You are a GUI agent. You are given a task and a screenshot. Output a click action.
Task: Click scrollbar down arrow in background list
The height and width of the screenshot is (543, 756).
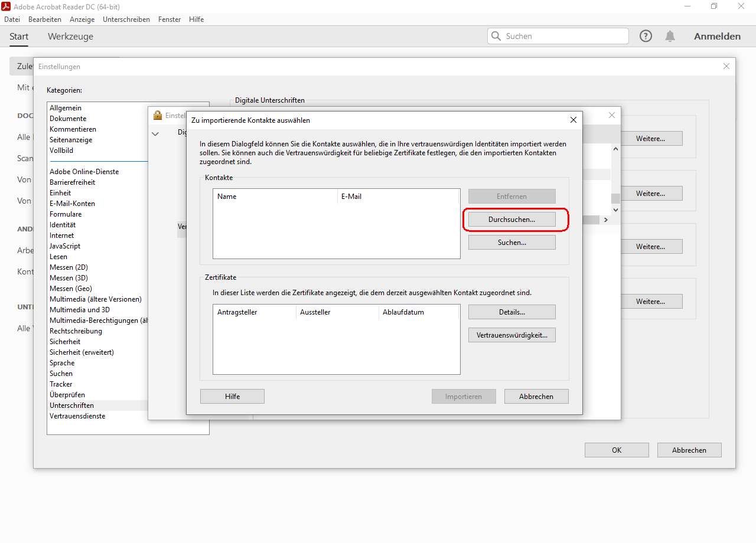(615, 210)
